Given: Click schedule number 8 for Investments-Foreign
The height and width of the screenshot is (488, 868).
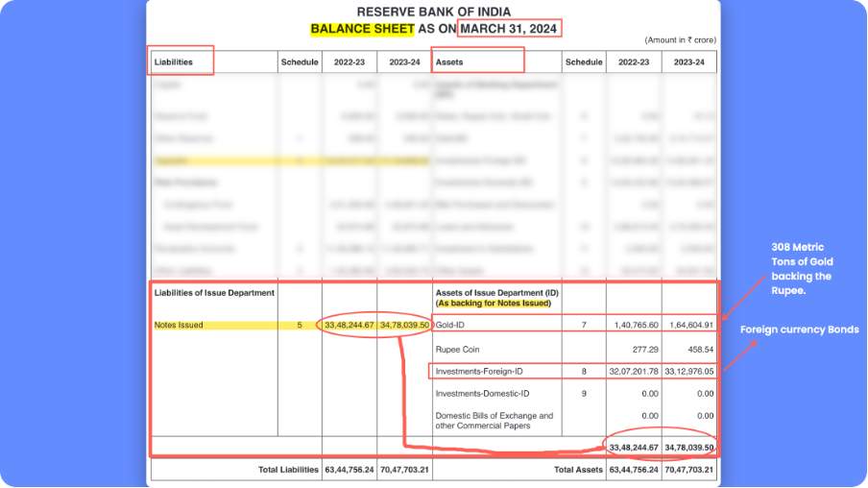Looking at the screenshot, I should [584, 372].
